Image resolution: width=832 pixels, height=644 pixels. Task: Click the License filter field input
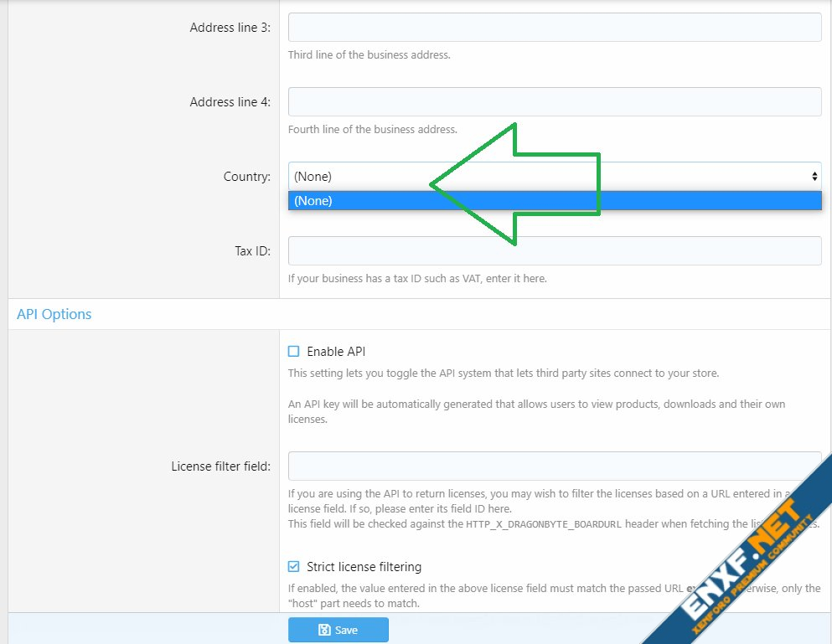[x=554, y=466]
